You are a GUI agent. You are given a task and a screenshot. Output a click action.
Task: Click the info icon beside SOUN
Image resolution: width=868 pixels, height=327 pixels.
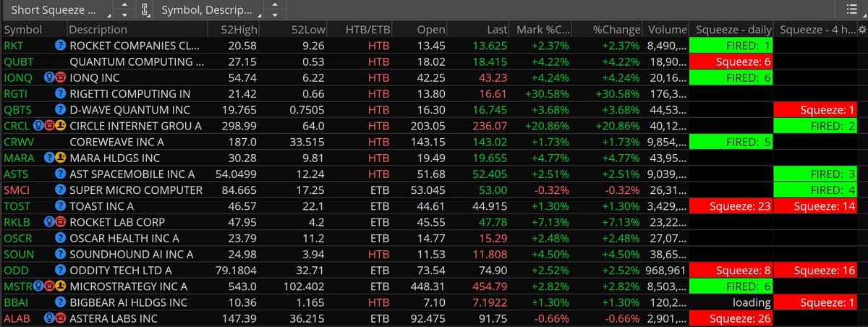60,254
